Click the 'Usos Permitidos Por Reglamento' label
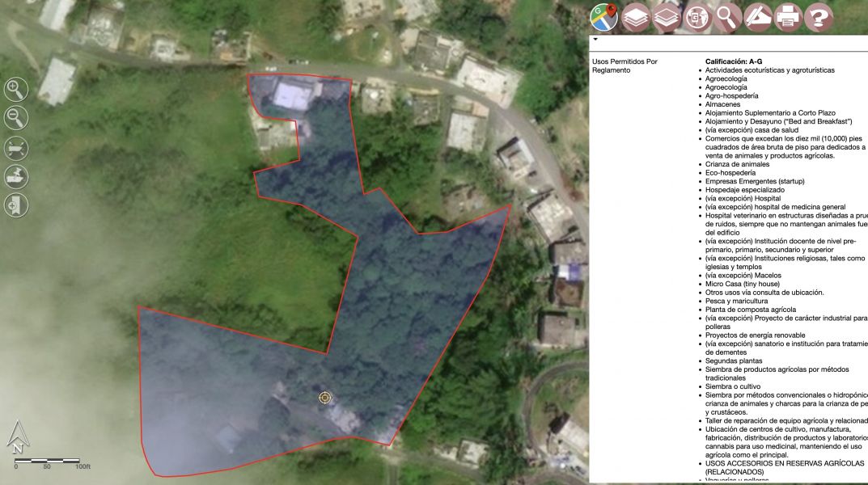The width and height of the screenshot is (868, 485). point(625,65)
